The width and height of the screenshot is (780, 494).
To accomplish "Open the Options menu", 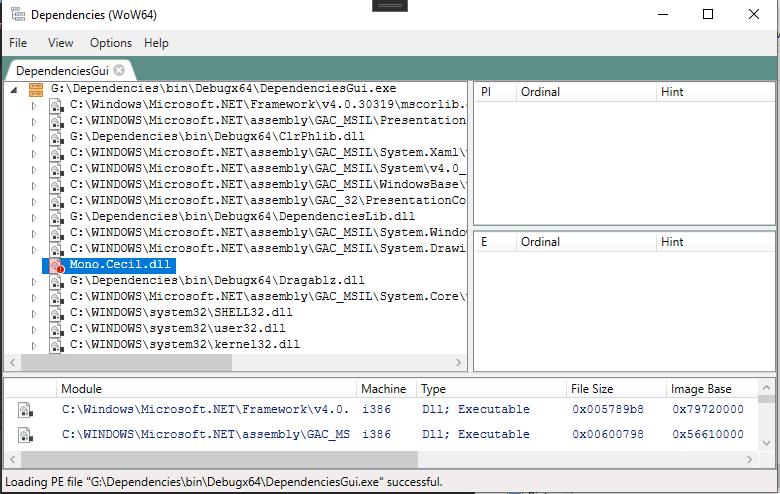I will coord(110,43).
